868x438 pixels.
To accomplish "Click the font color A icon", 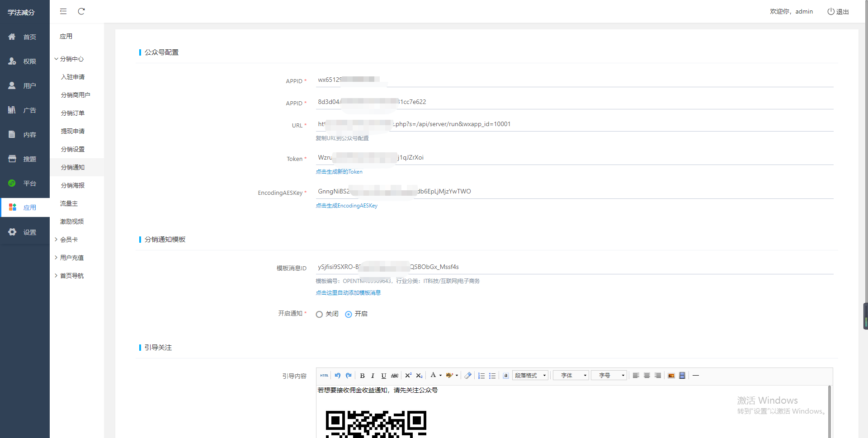I will pyautogui.click(x=433, y=375).
